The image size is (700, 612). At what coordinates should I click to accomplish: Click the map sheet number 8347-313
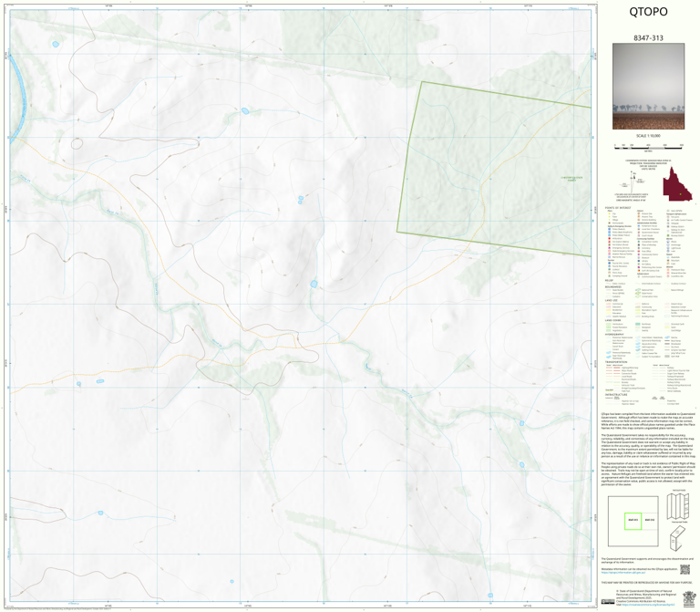(648, 38)
